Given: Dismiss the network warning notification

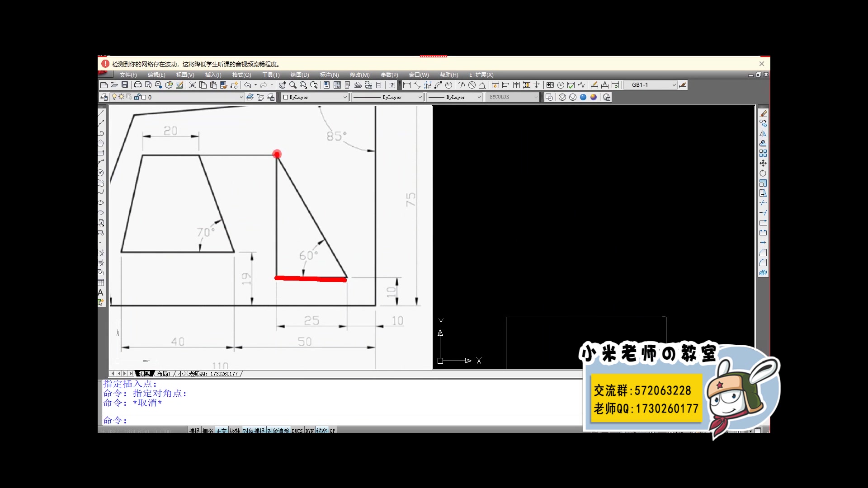Looking at the screenshot, I should click(761, 64).
